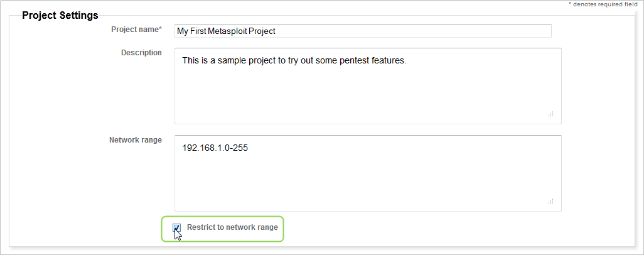Click the "Project name" field label

point(134,30)
